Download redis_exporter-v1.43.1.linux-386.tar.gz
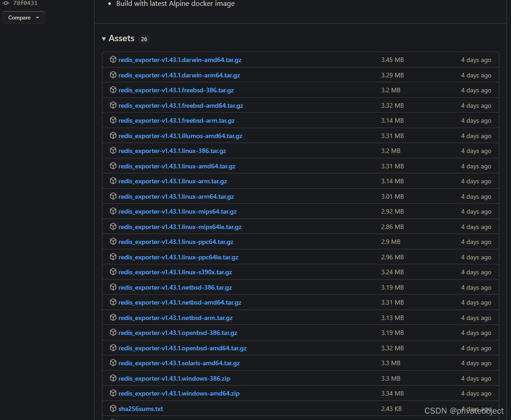This screenshot has width=511, height=420. 172,151
